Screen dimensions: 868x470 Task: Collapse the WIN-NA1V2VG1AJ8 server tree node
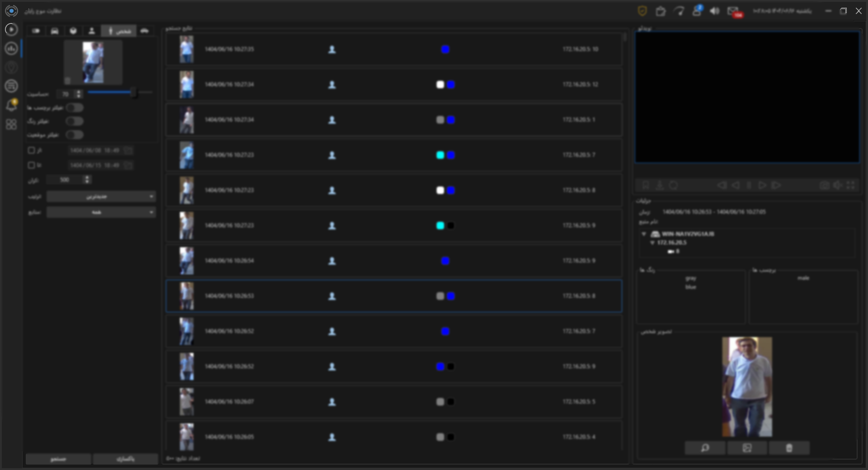[644, 234]
